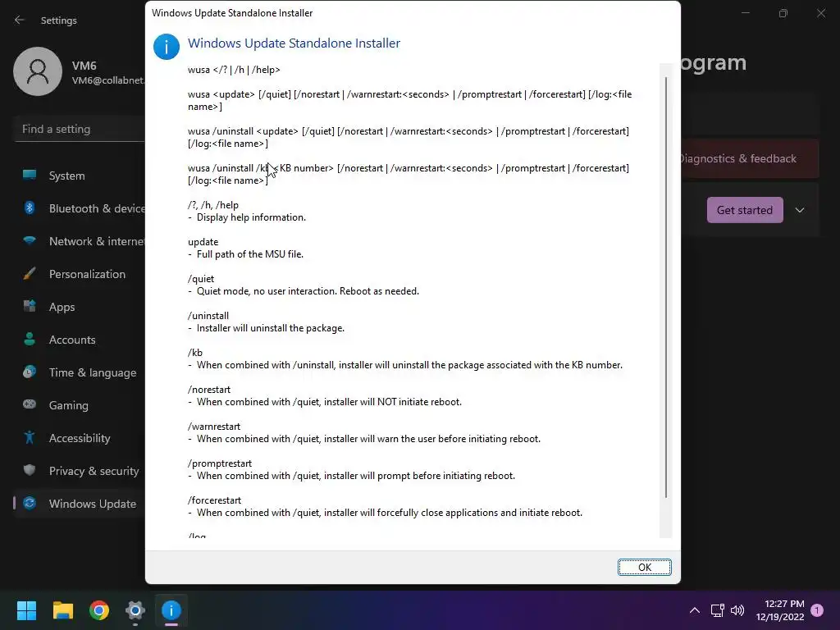The image size is (840, 630).
Task: Open Accounts settings category
Action: point(80,340)
